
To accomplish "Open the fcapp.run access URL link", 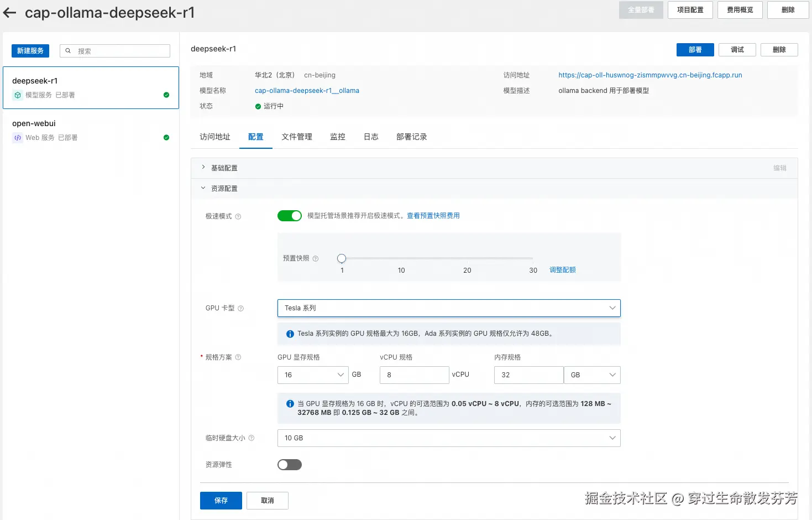I will pos(650,75).
